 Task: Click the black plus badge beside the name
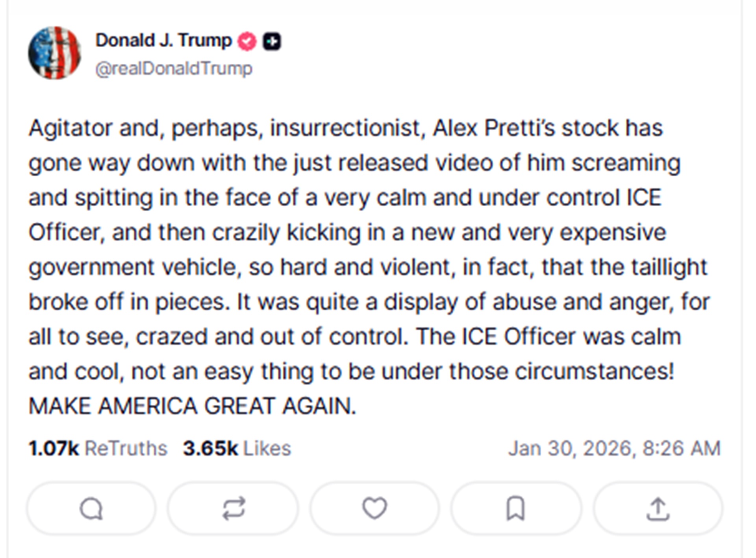272,41
